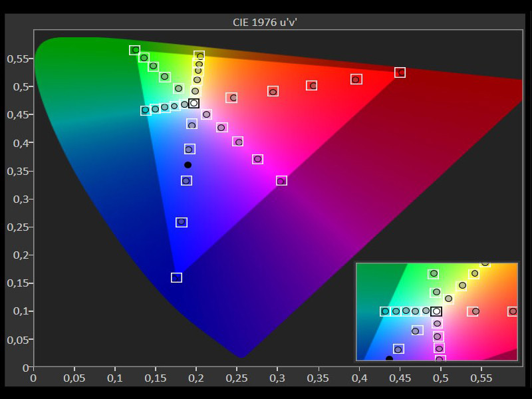
Task: Click the 0,25 label on the x-axis
Action: 237,378
